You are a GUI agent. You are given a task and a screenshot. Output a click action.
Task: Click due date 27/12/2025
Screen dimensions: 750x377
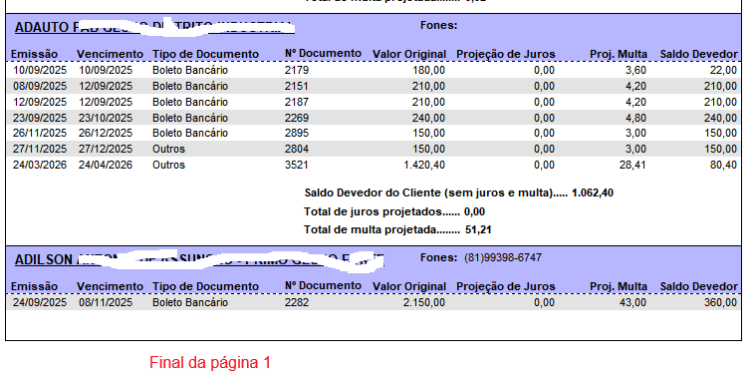point(106,149)
